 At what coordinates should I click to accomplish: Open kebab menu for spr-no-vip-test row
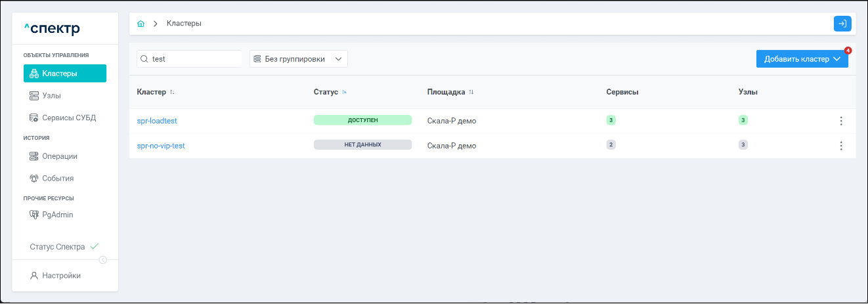841,146
